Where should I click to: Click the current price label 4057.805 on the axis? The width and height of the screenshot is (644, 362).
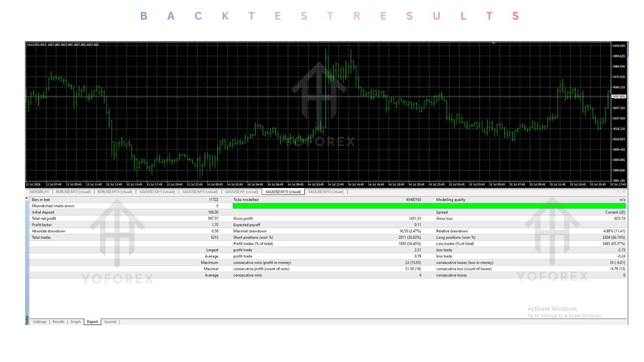click(619, 96)
